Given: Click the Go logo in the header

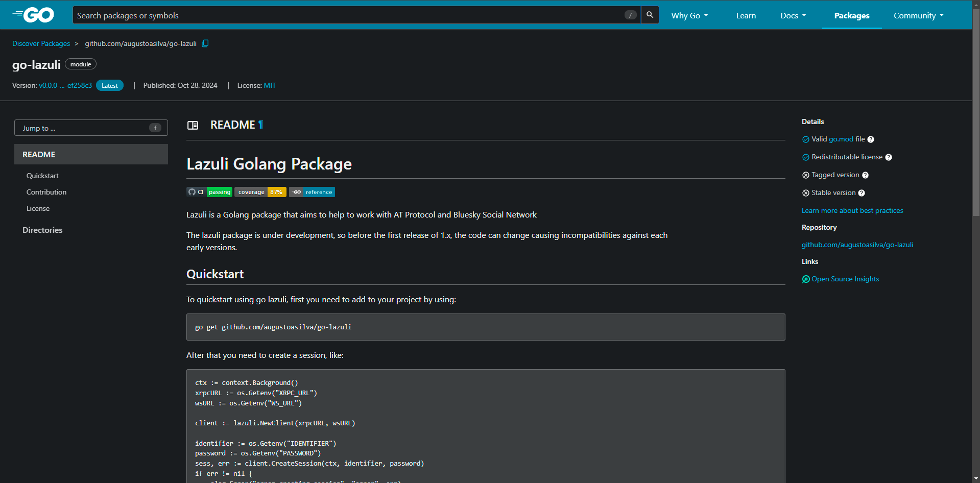Looking at the screenshot, I should (x=33, y=15).
